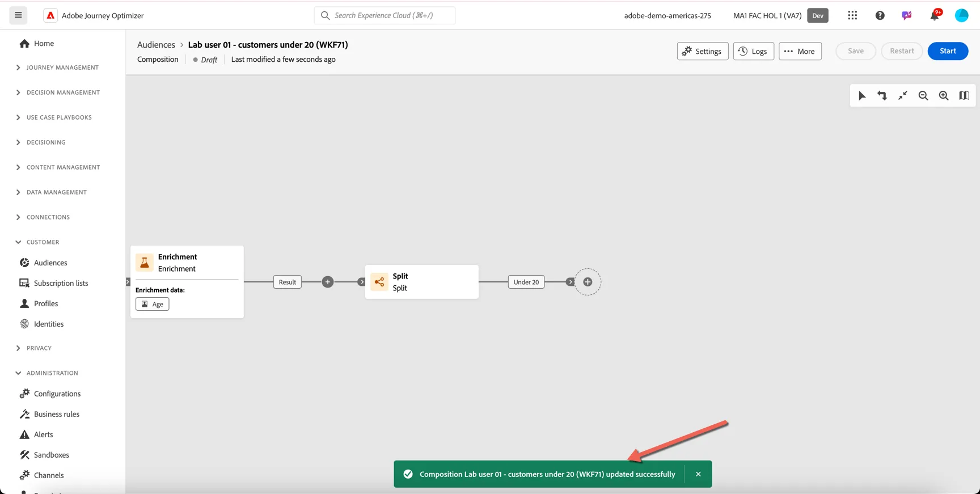Image resolution: width=980 pixels, height=494 pixels.
Task: Go to Home in sidebar
Action: [37, 44]
